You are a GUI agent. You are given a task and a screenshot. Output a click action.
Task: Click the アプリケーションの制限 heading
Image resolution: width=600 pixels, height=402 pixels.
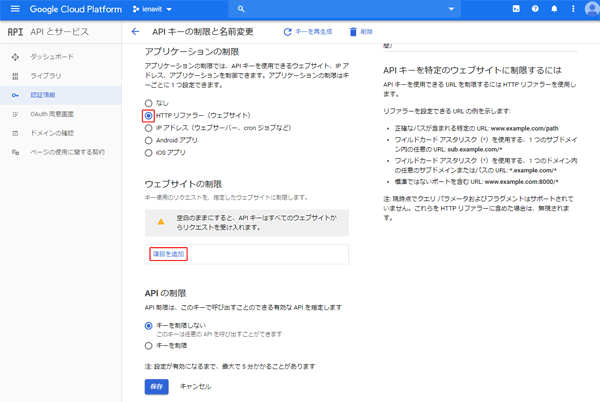click(192, 52)
